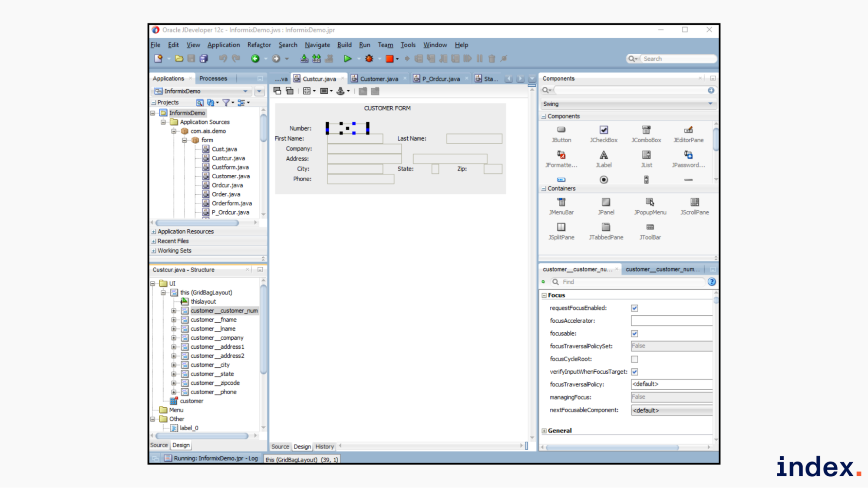This screenshot has width=868, height=488.
Task: Click the red Stop icon in the toolbar
Action: (x=389, y=59)
